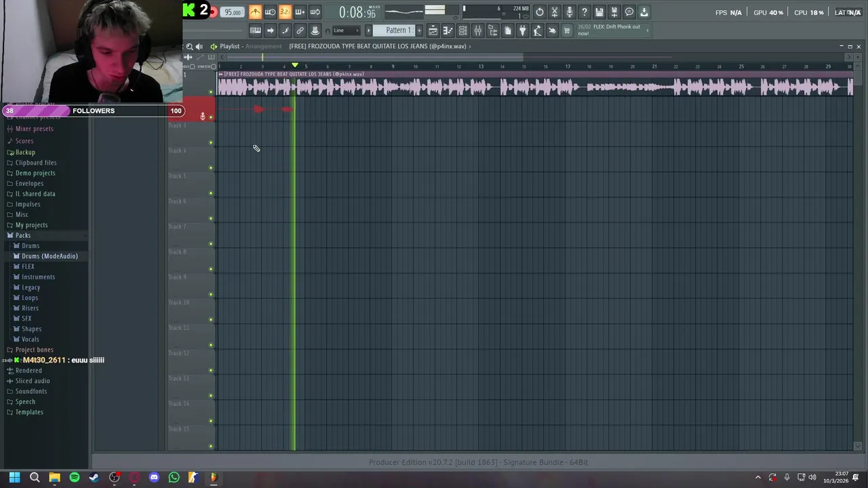Toggle the metronome button
This screenshot has height=488, width=868.
[x=255, y=12]
